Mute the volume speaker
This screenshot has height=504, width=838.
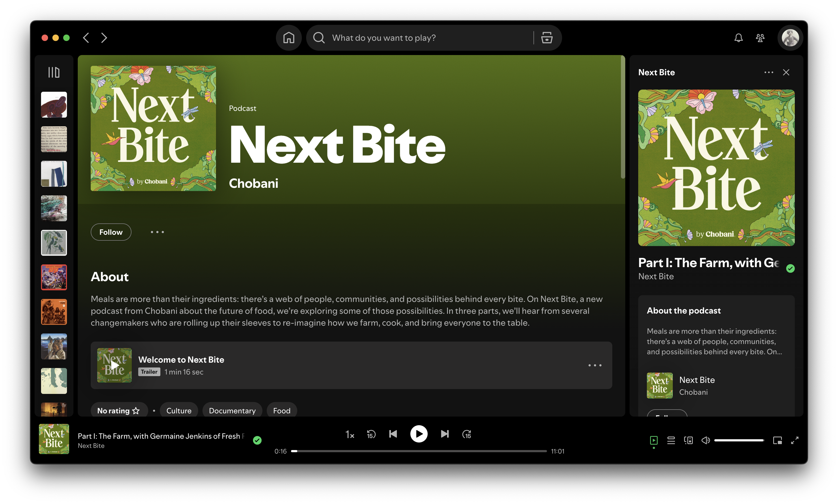pos(705,441)
